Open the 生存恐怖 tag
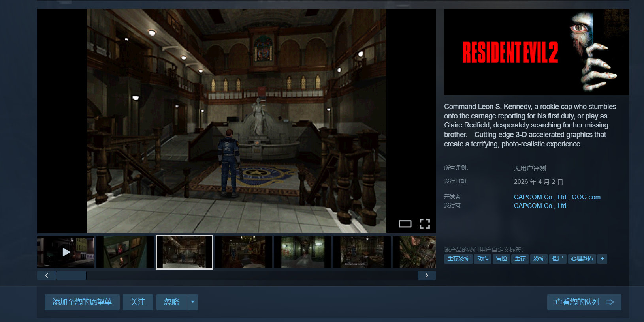This screenshot has height=322, width=644. tap(458, 259)
